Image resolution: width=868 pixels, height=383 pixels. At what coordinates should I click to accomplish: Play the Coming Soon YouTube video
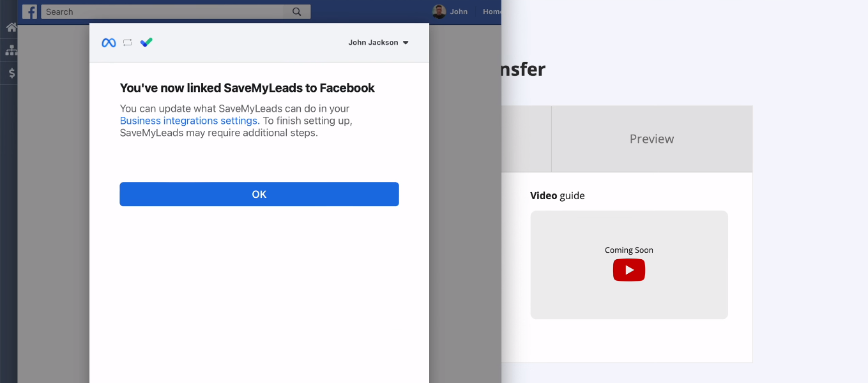pos(629,270)
